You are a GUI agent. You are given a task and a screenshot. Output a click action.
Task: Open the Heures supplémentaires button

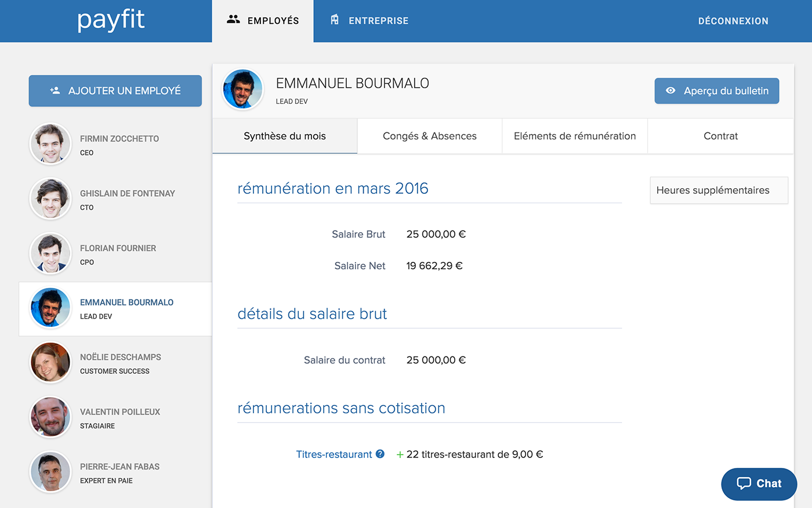click(718, 190)
